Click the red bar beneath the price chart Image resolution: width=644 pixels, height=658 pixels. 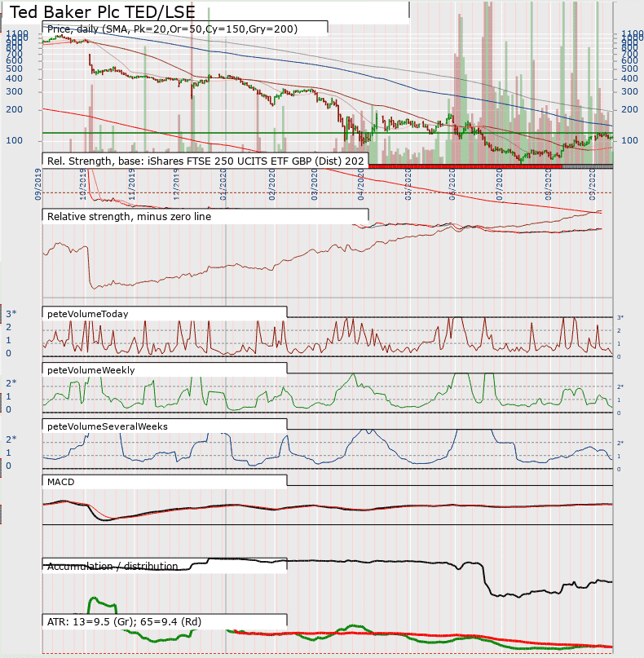click(465, 166)
